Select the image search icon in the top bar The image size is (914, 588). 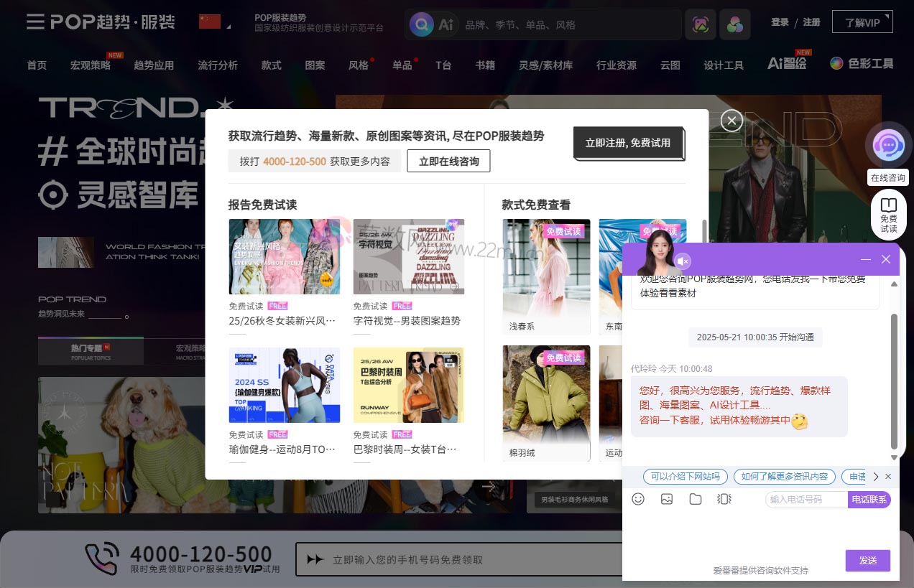[x=700, y=24]
